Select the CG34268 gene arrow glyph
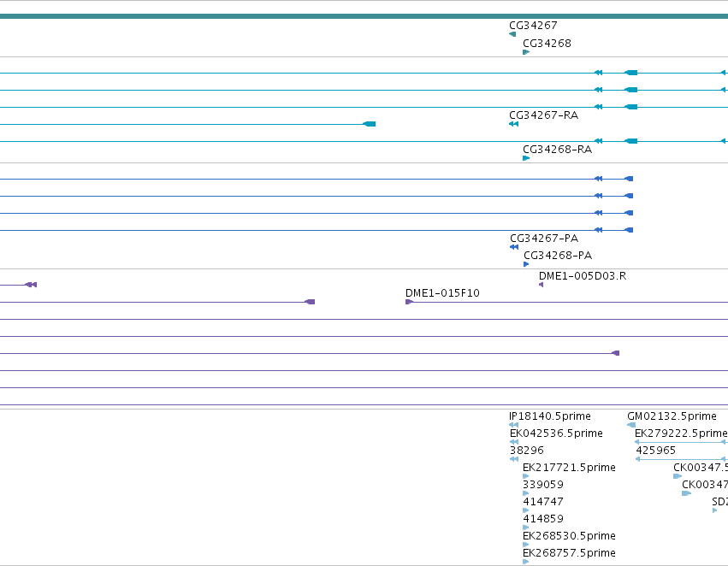 click(x=526, y=52)
